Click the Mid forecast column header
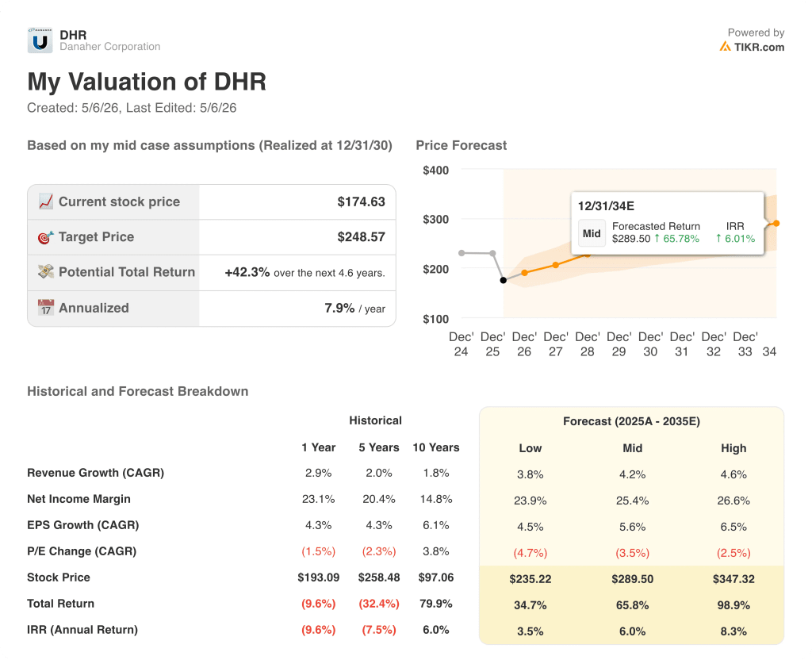 click(x=632, y=449)
